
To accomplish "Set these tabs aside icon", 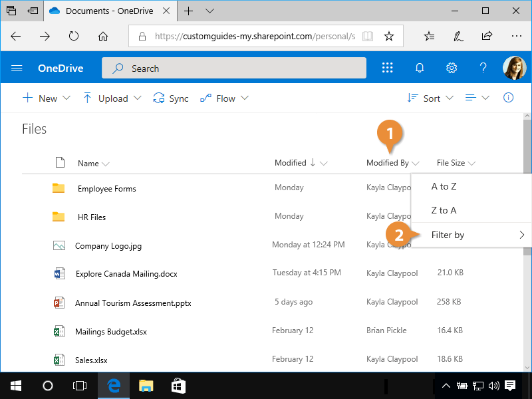I will pos(33,11).
